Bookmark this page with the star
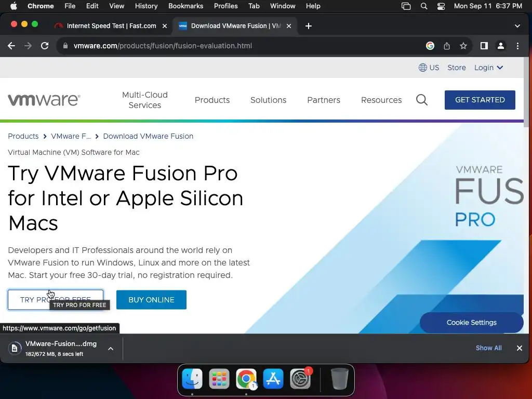The image size is (532, 399). [x=463, y=46]
